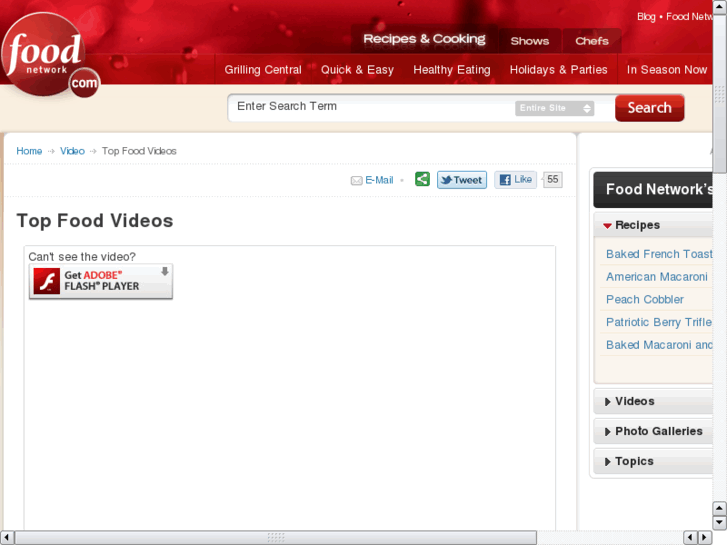The width and height of the screenshot is (727, 545).
Task: Open the Chefs tab
Action: point(592,41)
